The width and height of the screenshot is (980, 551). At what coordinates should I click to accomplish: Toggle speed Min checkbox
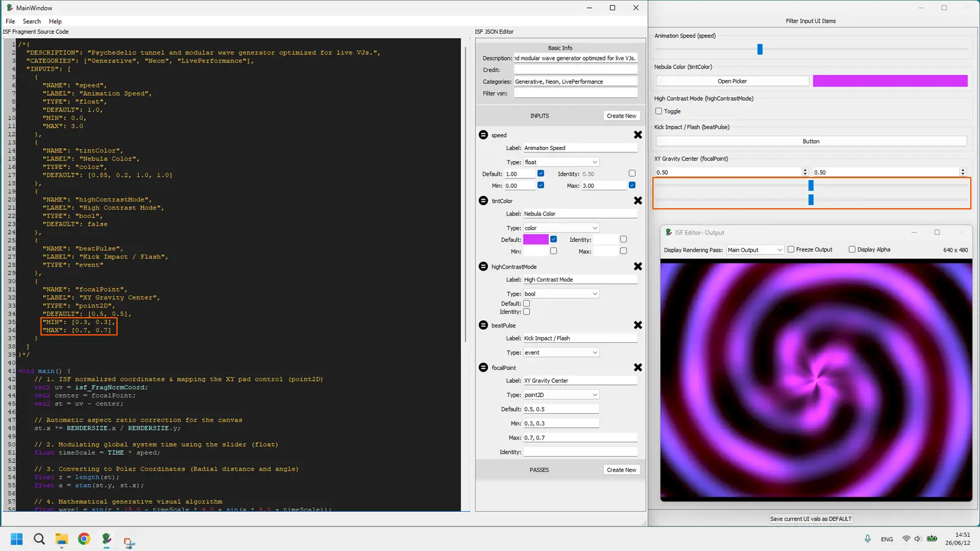[541, 185]
